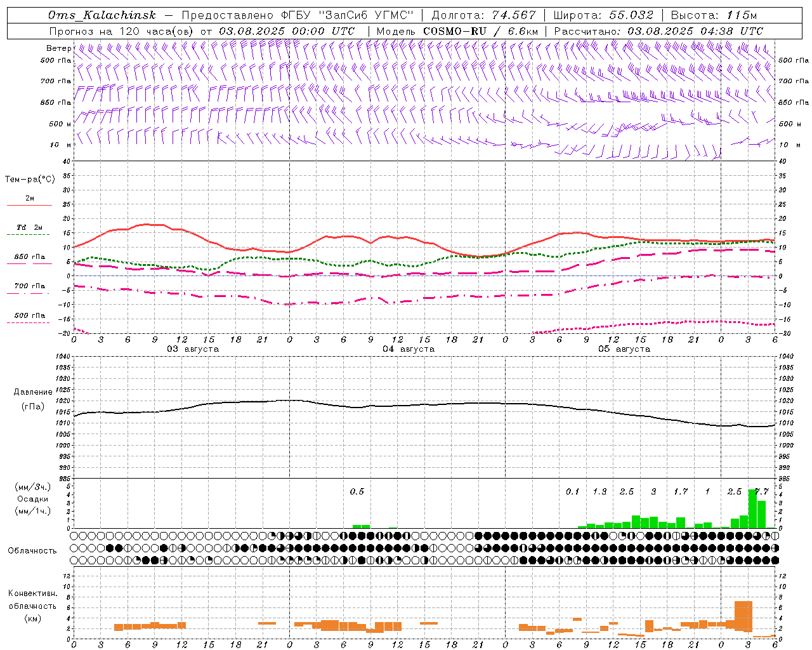Select the "700 гПа" temperature legend entry

click(x=29, y=286)
